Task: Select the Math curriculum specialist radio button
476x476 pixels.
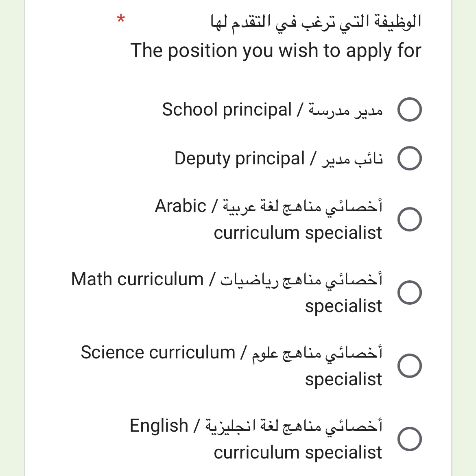Action: pos(410,293)
